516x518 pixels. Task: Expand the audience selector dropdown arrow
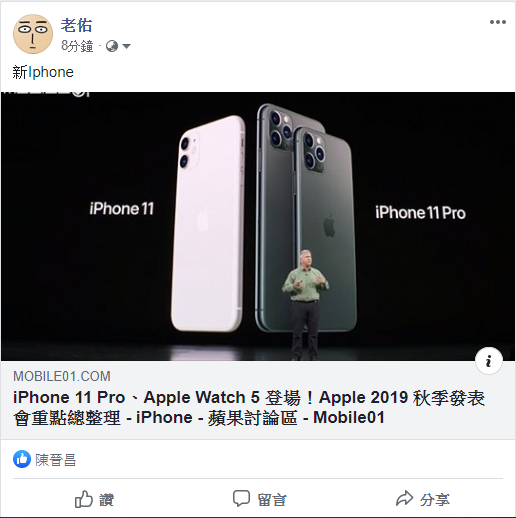[x=126, y=46]
